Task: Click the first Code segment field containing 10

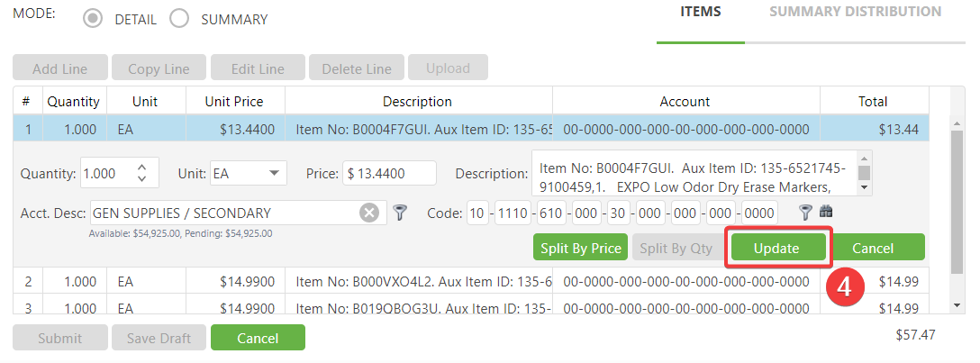Action: click(x=476, y=213)
